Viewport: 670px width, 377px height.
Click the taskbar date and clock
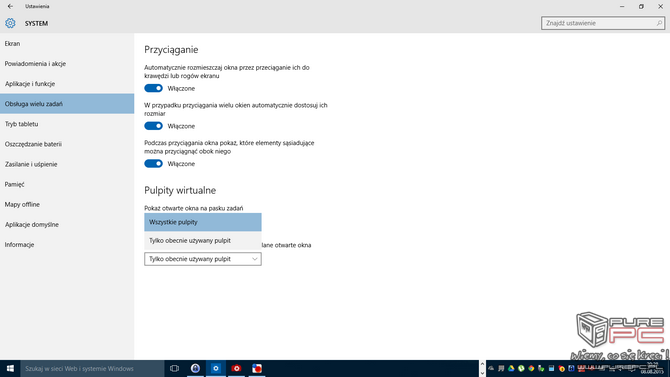click(652, 368)
